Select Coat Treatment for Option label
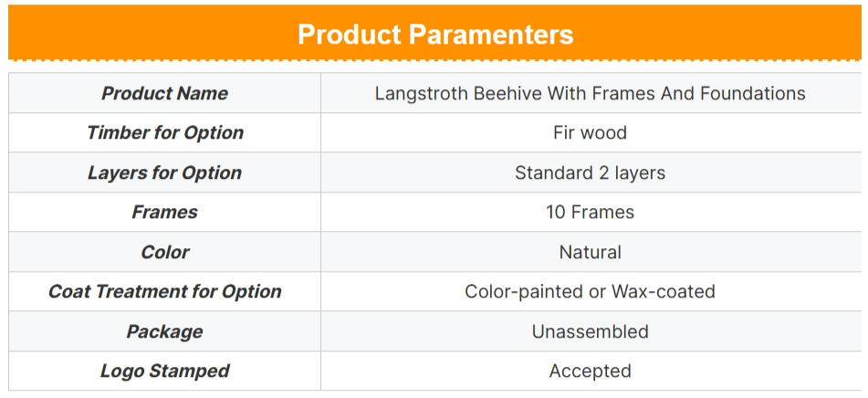868x398 pixels. (165, 291)
